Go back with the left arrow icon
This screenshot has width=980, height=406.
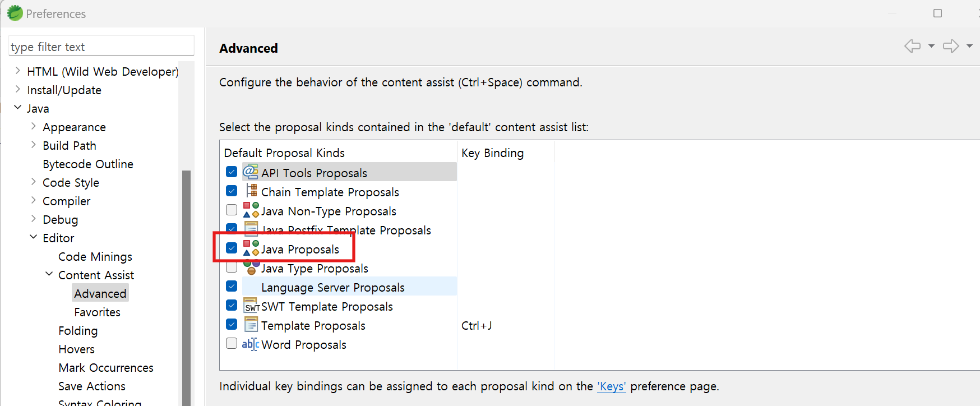pos(912,46)
